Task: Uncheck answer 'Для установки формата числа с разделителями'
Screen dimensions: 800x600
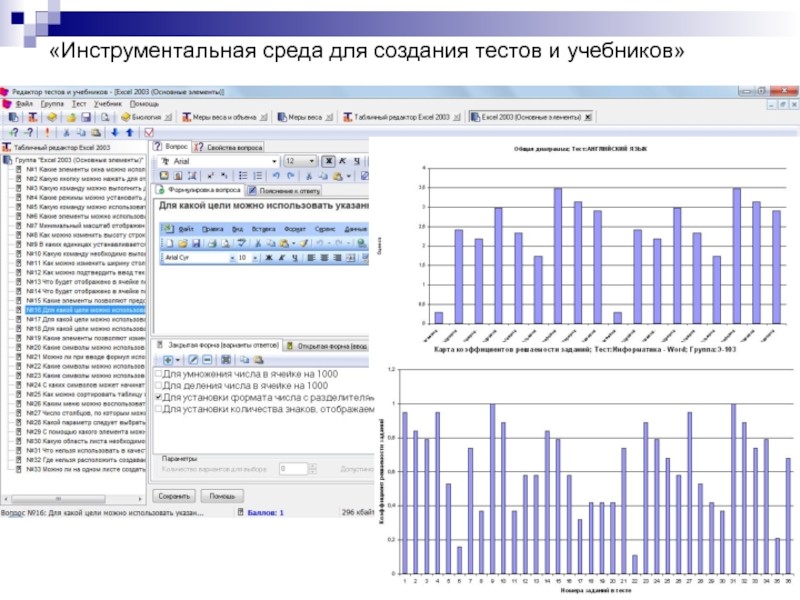Action: coord(159,397)
